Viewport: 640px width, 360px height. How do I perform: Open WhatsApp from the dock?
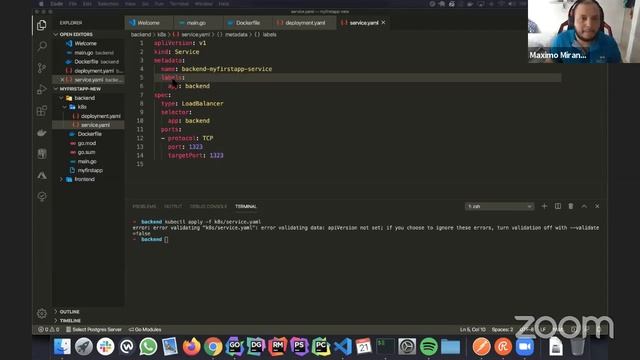coord(148,347)
